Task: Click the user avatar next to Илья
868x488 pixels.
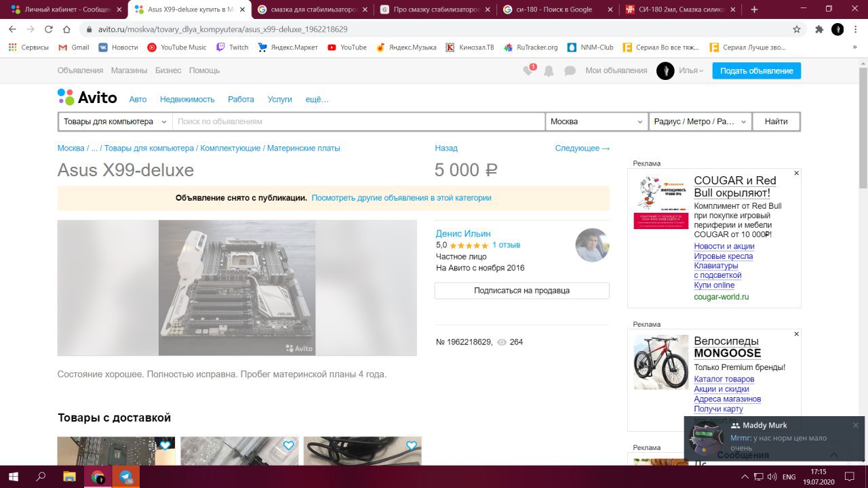Action: click(665, 70)
